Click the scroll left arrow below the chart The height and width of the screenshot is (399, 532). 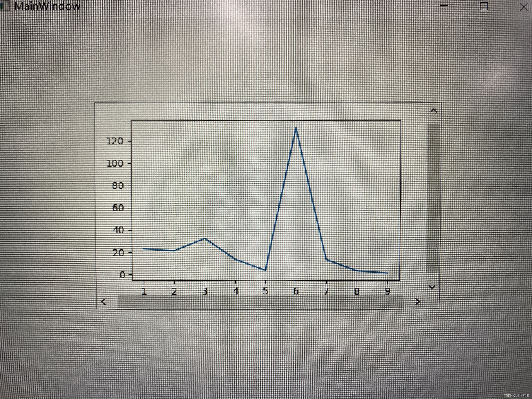103,301
